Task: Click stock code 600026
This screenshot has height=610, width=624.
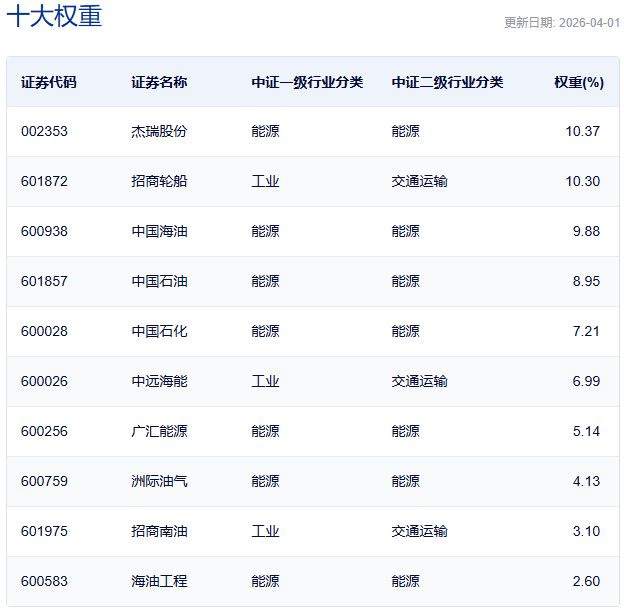Action: tap(44, 381)
